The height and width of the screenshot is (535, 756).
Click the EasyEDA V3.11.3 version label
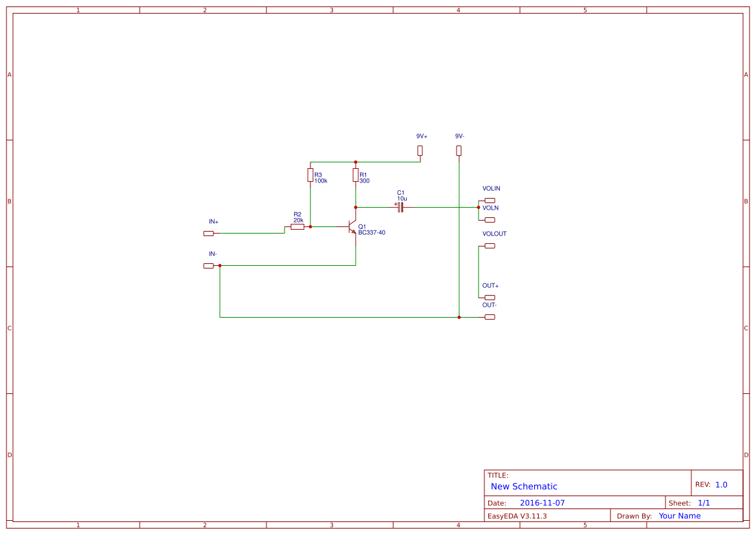click(x=519, y=516)
